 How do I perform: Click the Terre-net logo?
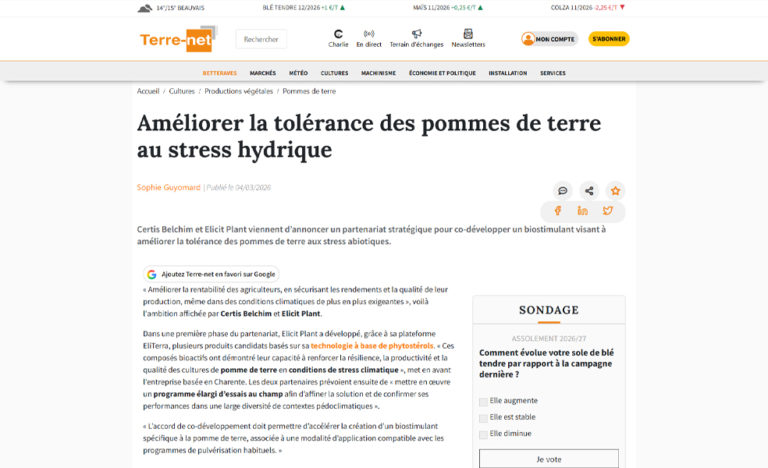(177, 39)
